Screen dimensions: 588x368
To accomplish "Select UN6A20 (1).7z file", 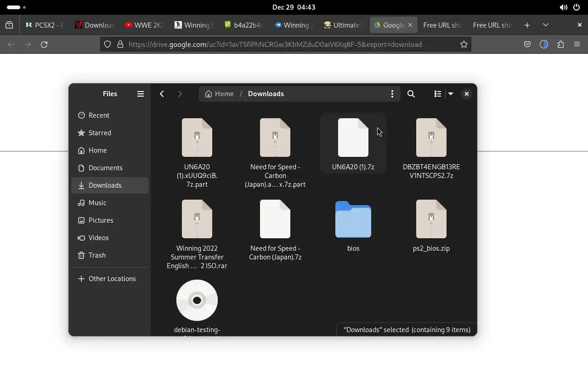I will pyautogui.click(x=353, y=144).
